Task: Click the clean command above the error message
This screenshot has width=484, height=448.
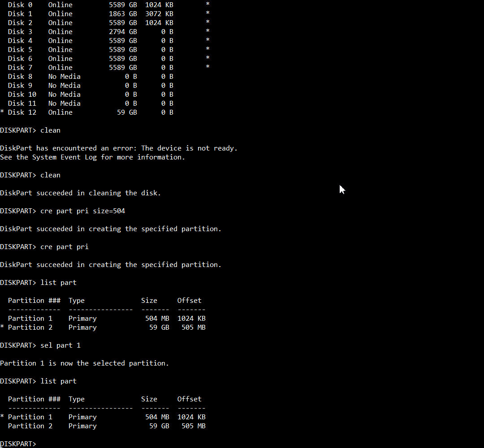Action: 50,130
